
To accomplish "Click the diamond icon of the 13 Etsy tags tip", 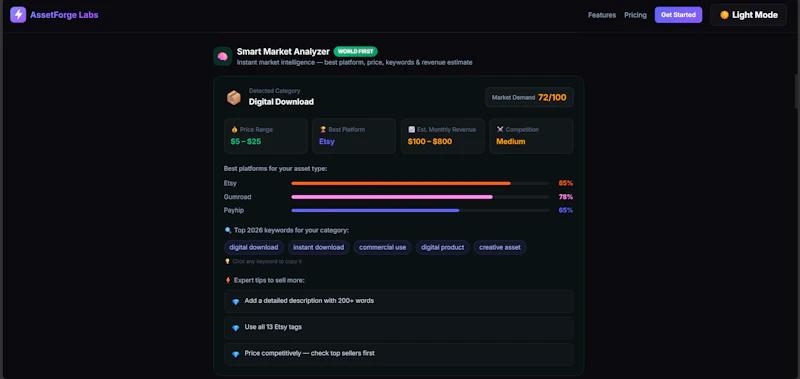I will click(x=235, y=328).
